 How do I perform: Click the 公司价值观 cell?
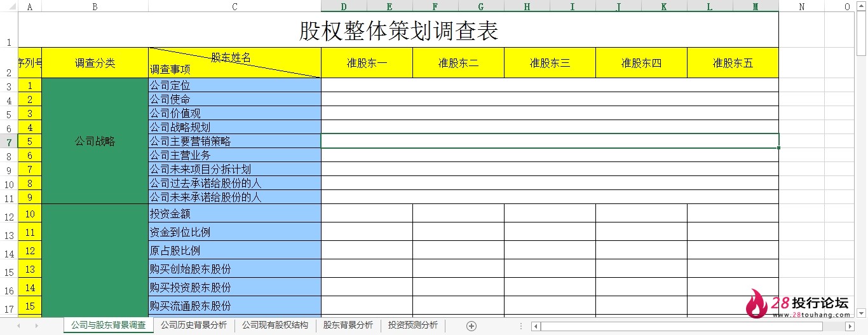click(x=235, y=113)
